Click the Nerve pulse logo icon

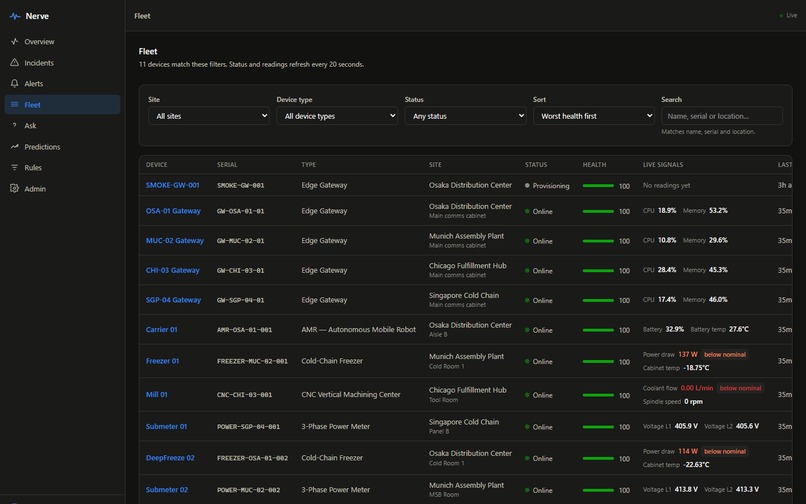click(x=15, y=16)
